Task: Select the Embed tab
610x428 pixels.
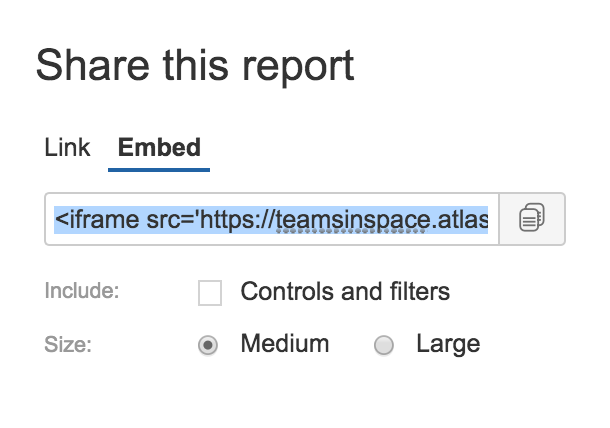Action: [159, 147]
